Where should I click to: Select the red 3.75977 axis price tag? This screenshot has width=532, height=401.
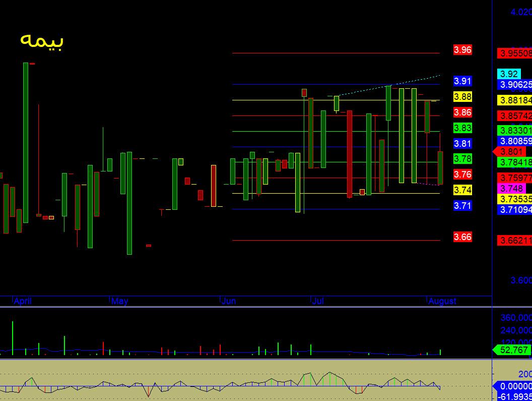[515, 178]
